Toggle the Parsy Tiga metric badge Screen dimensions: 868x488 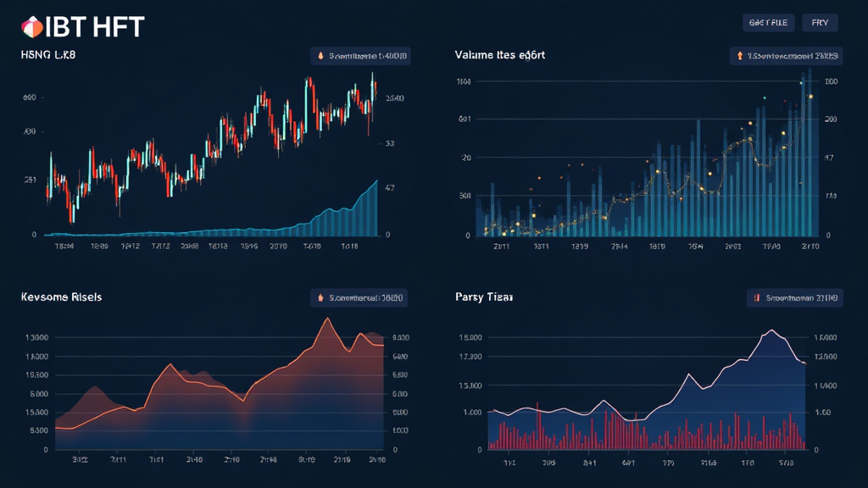pyautogui.click(x=797, y=297)
